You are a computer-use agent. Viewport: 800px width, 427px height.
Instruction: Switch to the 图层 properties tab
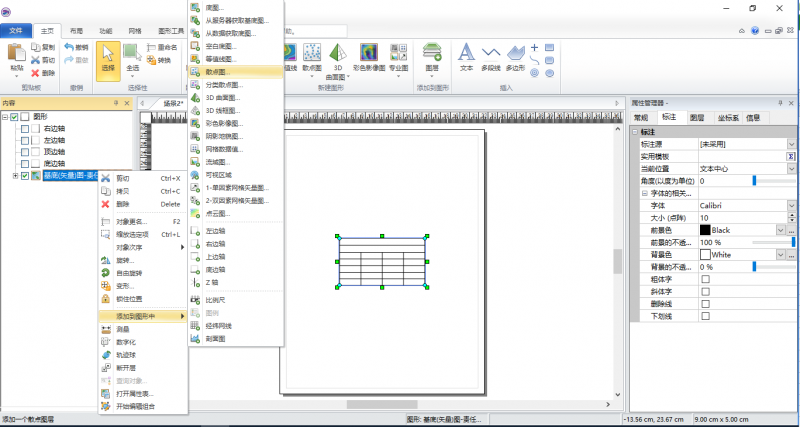pyautogui.click(x=697, y=117)
